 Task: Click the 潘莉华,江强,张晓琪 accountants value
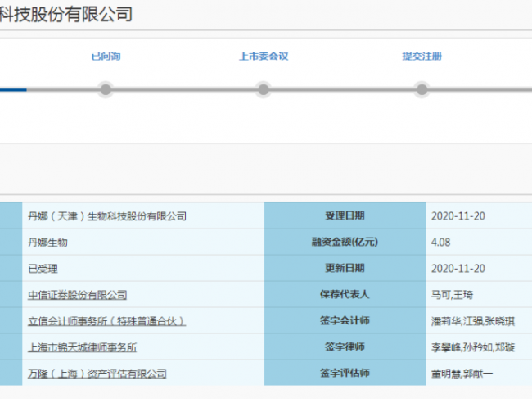473,321
